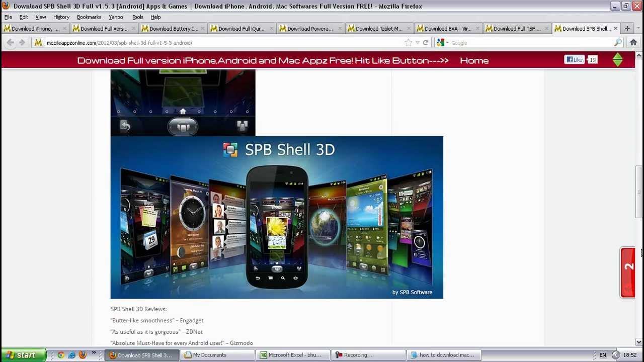Open history dropdown arrow in URL bar
The height and width of the screenshot is (362, 644).
417,43
